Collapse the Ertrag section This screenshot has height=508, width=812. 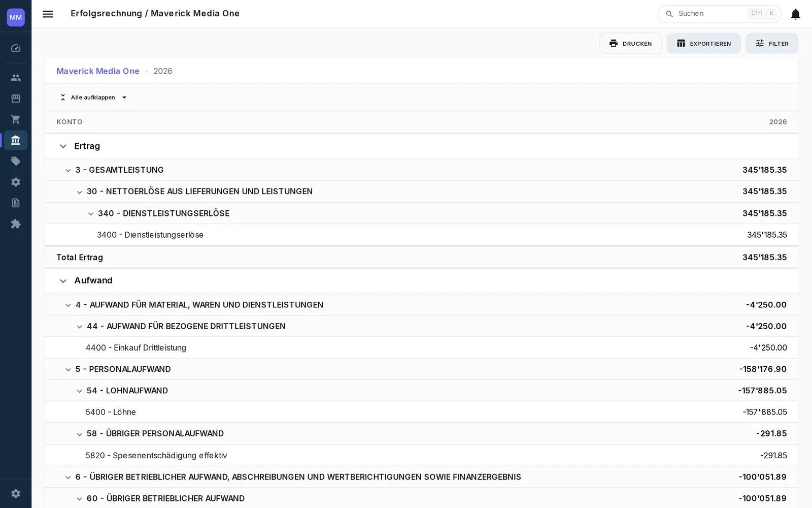(x=63, y=146)
